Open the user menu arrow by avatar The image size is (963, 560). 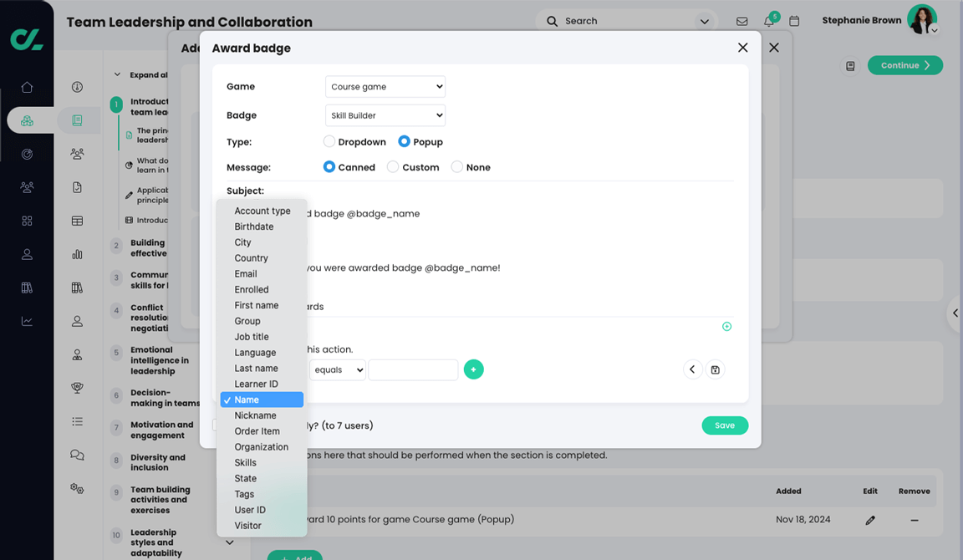click(934, 30)
